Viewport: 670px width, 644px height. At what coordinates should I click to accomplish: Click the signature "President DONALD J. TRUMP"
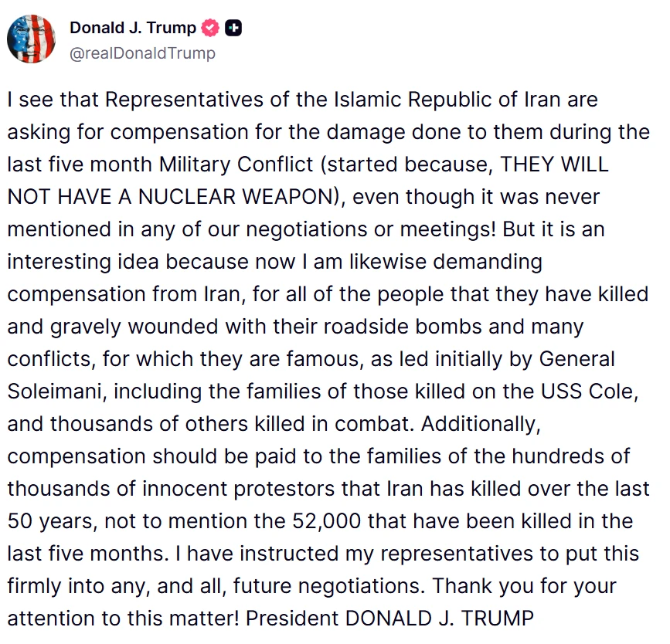click(x=389, y=619)
